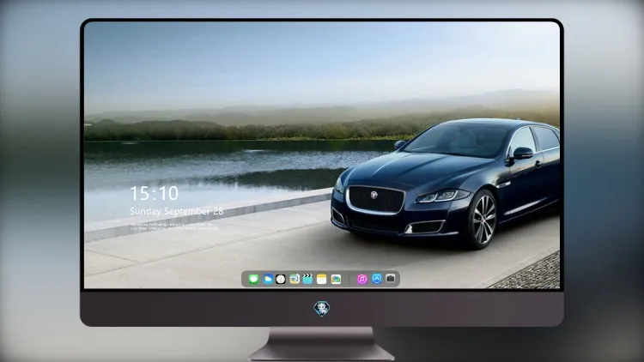Open the clapperboard Videos app in the dock
The image size is (644, 362).
[x=307, y=279]
